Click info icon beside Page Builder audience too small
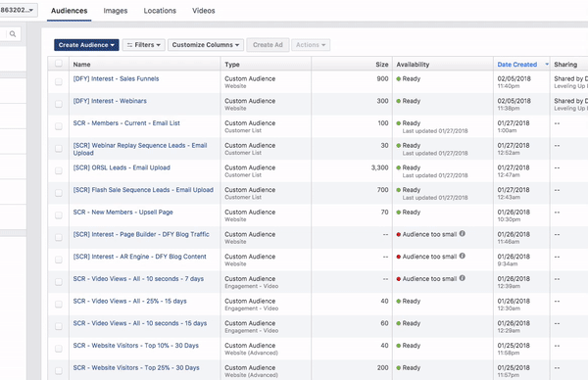 coord(463,233)
